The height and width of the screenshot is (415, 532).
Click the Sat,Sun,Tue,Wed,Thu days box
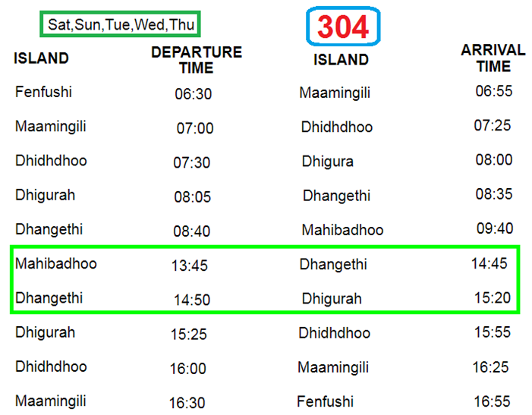pos(121,24)
